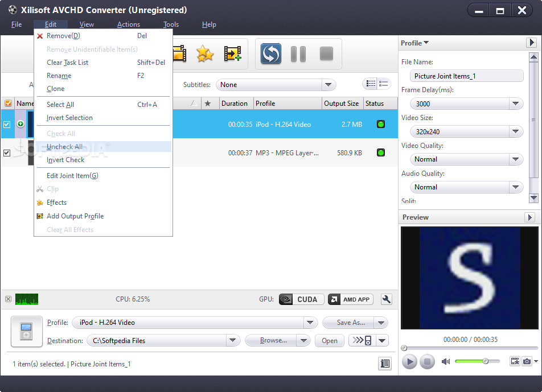The image size is (542, 392).
Task: Collapse the Profile panel arrow
Action: (x=531, y=43)
